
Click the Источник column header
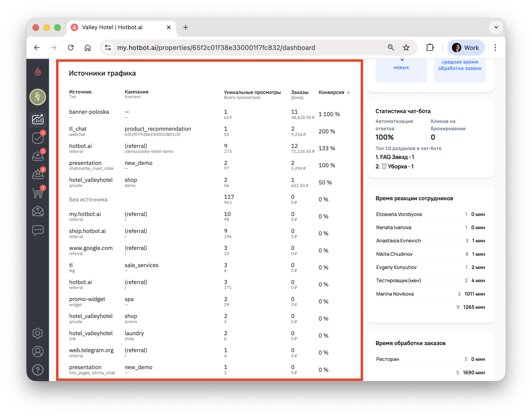[x=80, y=92]
